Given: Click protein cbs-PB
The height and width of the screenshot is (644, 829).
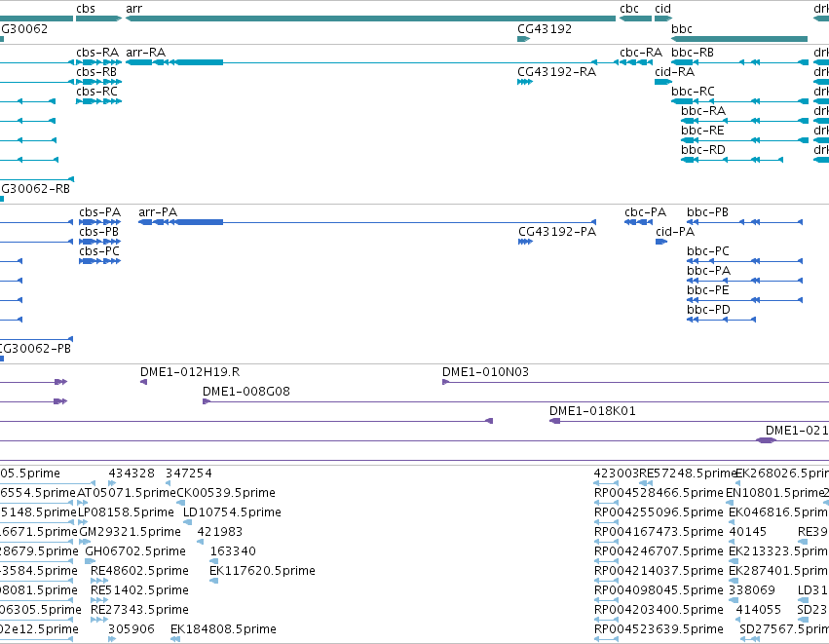Looking at the screenshot, I should point(98,232).
